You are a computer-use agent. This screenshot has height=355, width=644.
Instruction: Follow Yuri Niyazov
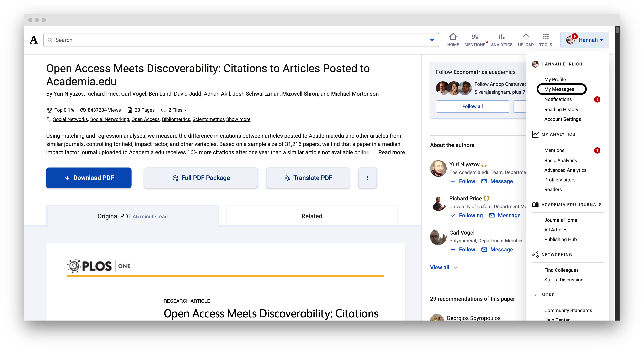pos(463,181)
